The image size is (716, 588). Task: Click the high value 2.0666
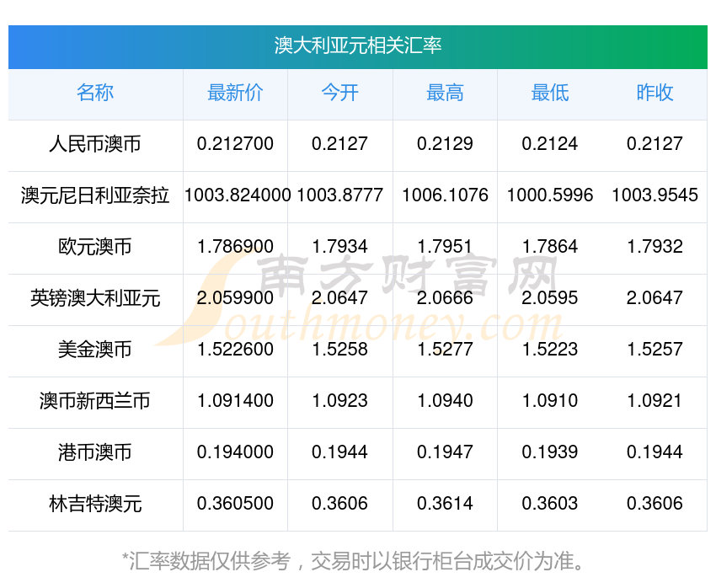pos(445,298)
